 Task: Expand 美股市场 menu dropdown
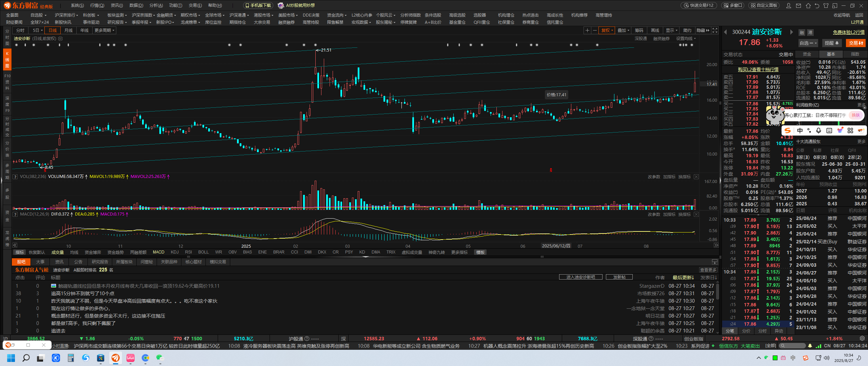point(288,15)
